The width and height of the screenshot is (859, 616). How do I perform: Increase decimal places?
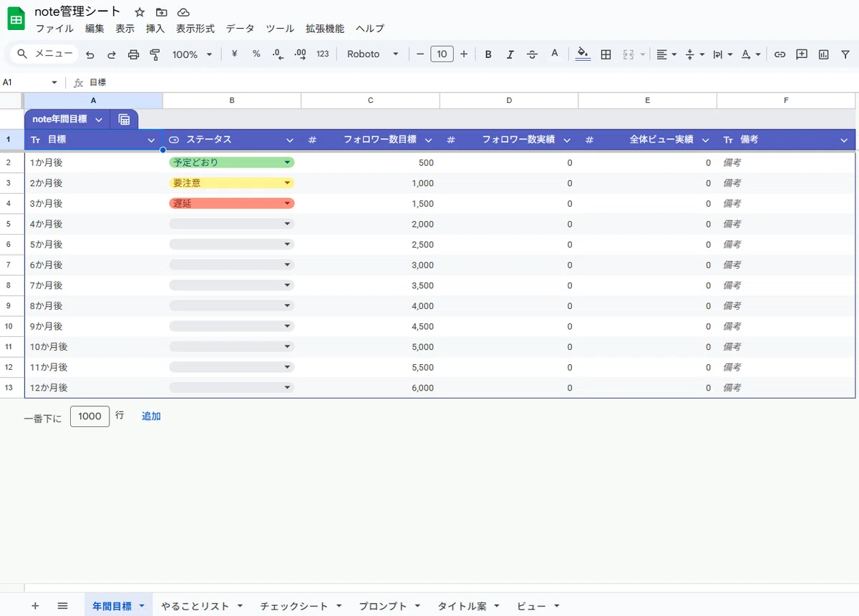(301, 54)
